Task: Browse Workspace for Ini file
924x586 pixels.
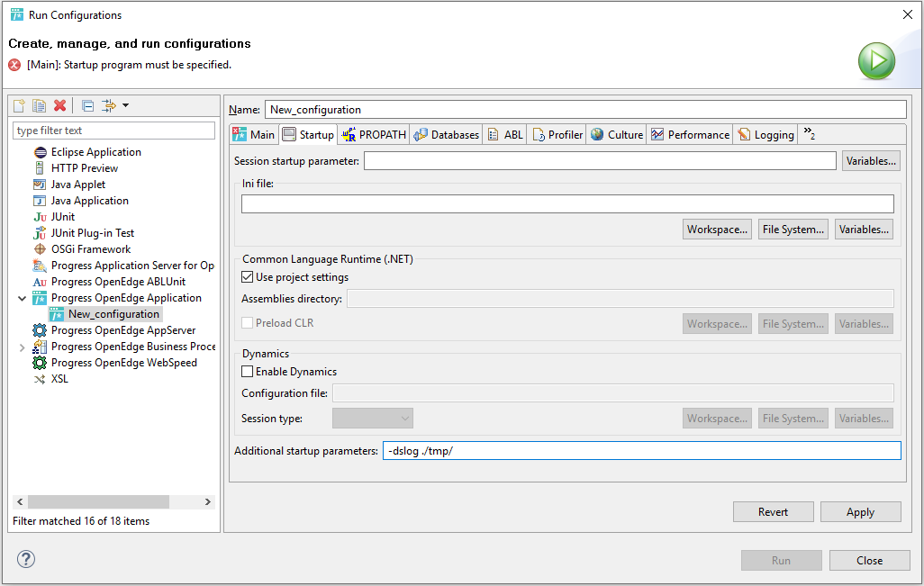Action: (717, 230)
